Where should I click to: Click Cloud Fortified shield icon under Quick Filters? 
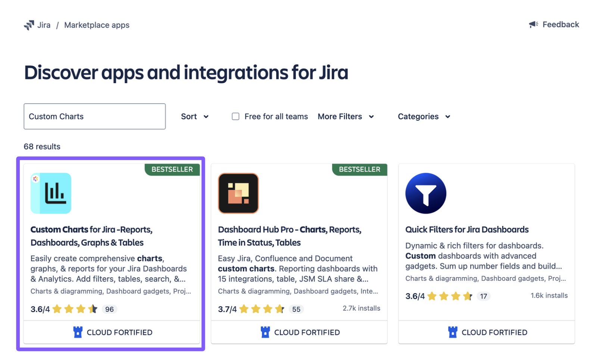452,332
